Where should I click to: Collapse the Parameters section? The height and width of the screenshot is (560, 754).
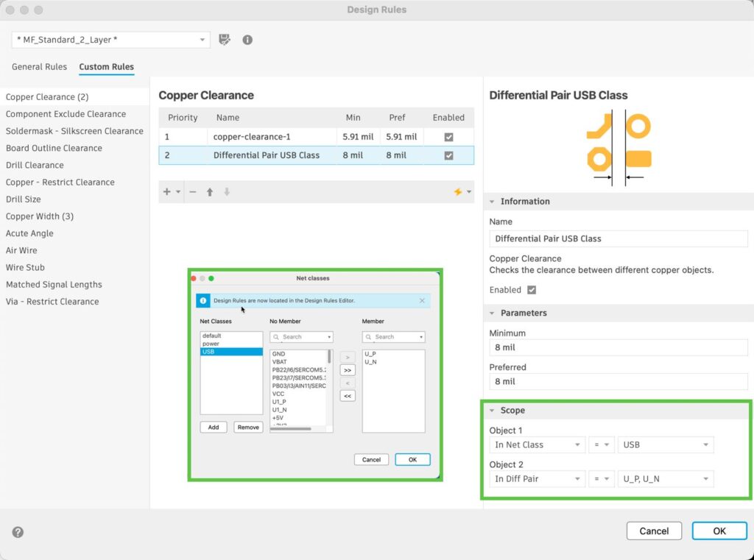(491, 313)
